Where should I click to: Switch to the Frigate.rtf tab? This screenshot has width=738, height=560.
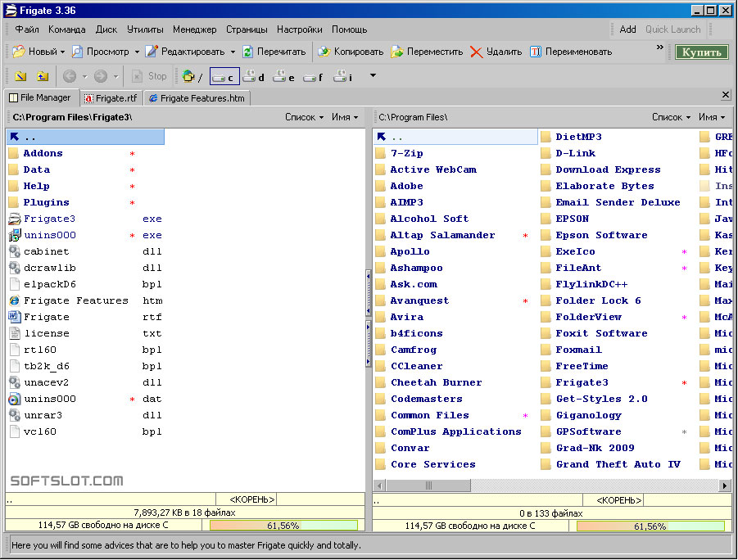(x=111, y=98)
